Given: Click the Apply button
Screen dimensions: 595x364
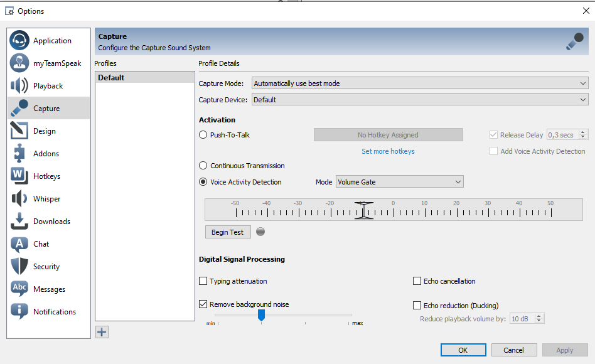Looking at the screenshot, I should (565, 350).
